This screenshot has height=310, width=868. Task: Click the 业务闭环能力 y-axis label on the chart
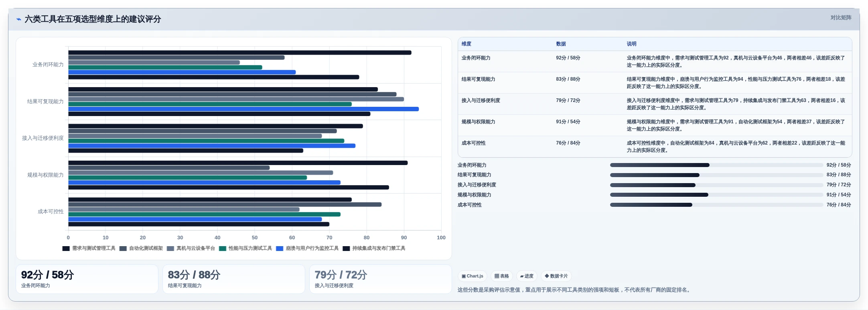click(48, 65)
